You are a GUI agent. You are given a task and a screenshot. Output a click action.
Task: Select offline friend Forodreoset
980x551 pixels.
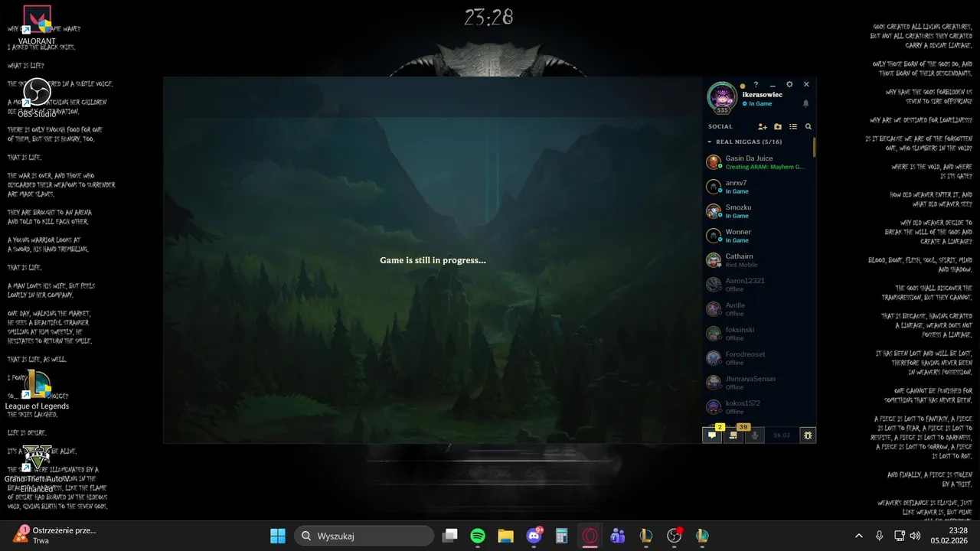tap(758, 358)
